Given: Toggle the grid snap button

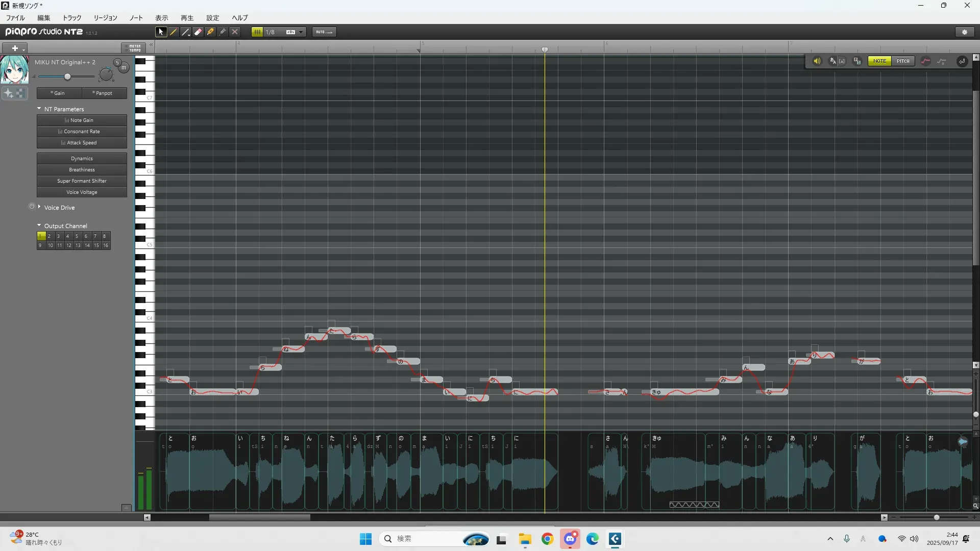Looking at the screenshot, I should click(257, 32).
